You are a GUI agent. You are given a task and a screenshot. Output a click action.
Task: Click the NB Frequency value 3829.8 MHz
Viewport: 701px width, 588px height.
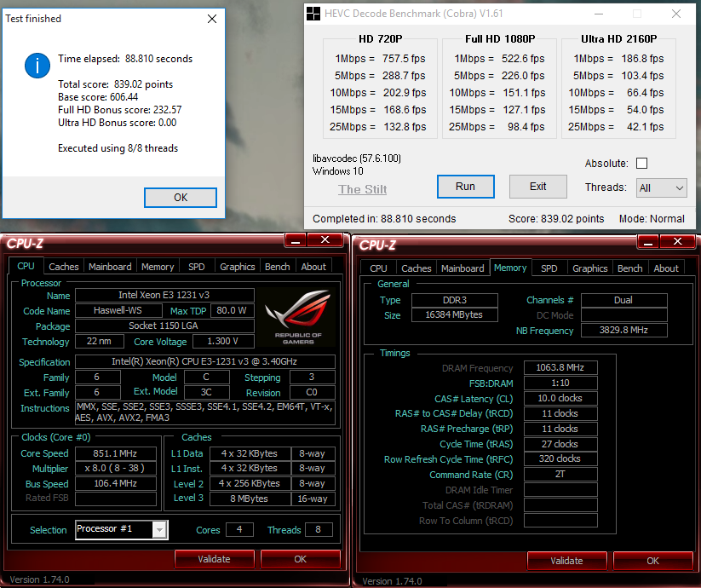coord(623,330)
